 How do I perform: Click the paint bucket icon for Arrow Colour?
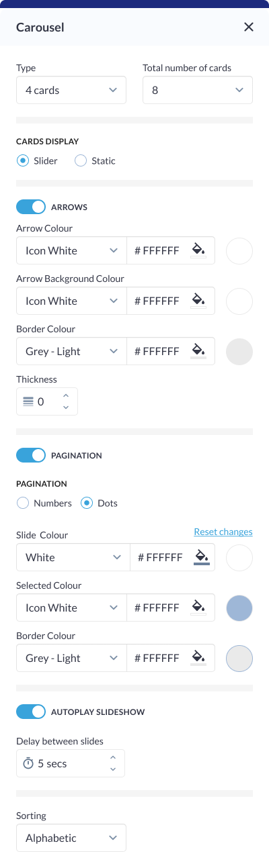point(198,250)
